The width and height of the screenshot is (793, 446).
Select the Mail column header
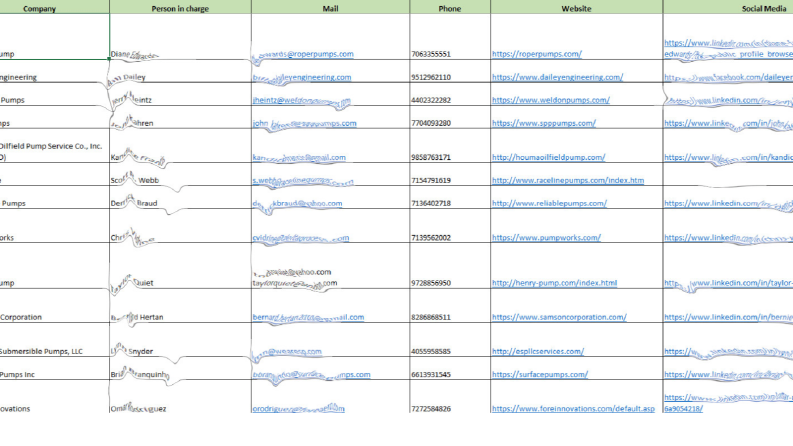[330, 8]
